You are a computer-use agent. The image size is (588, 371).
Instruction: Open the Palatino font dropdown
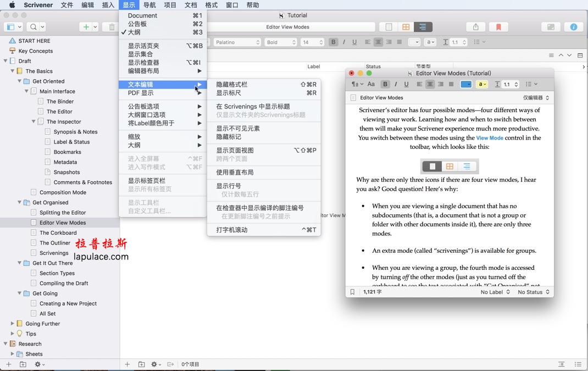point(237,42)
